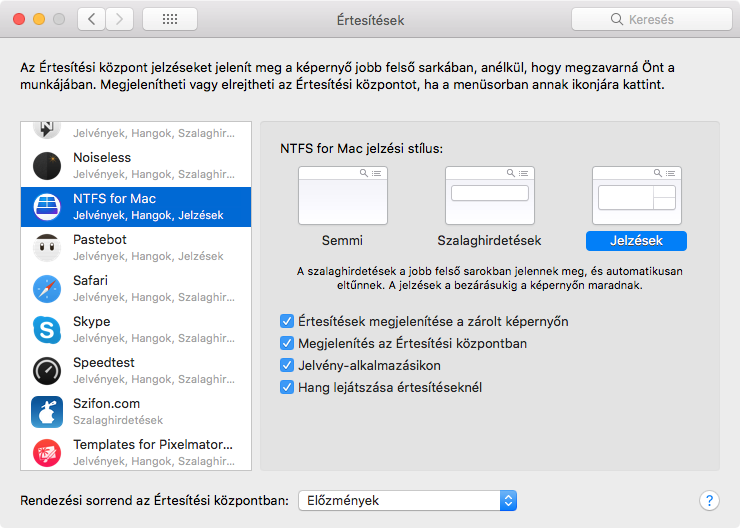Select Szifon.com in the app list
The height and width of the screenshot is (528, 740).
click(x=136, y=412)
